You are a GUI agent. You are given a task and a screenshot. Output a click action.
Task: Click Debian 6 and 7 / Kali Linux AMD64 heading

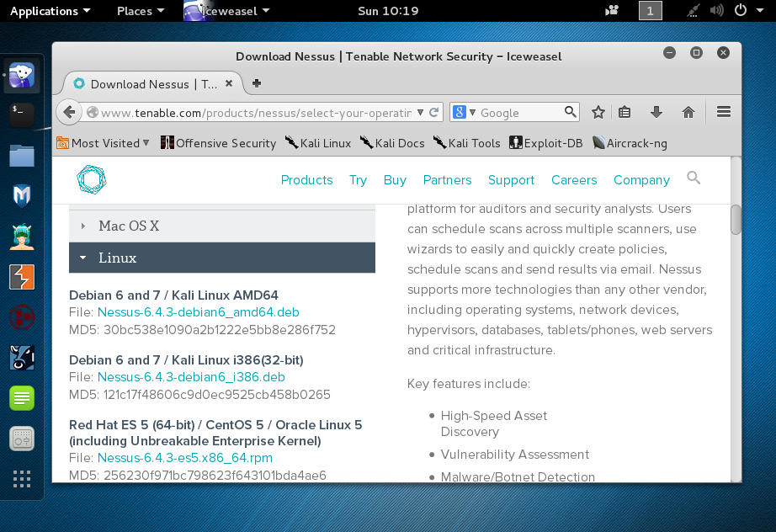point(173,295)
